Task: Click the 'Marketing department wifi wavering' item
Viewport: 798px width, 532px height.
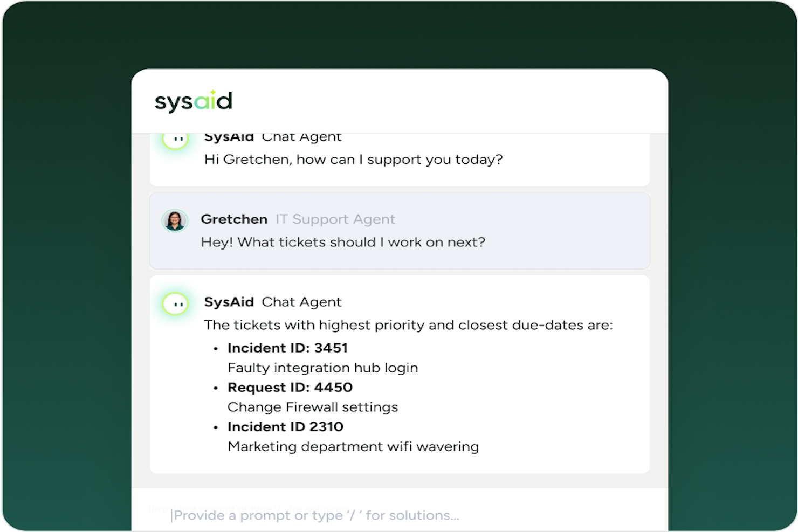Action: [353, 446]
